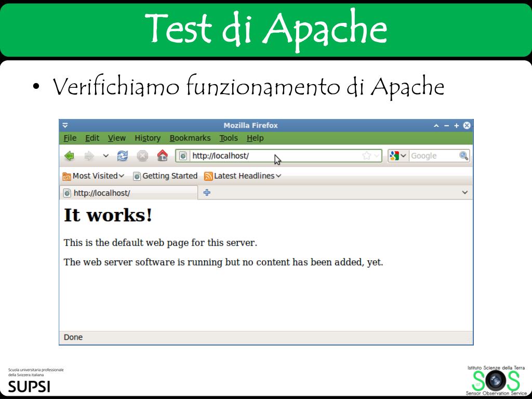
Task: Roll up the Firefox window with the up arrow
Action: click(436, 126)
